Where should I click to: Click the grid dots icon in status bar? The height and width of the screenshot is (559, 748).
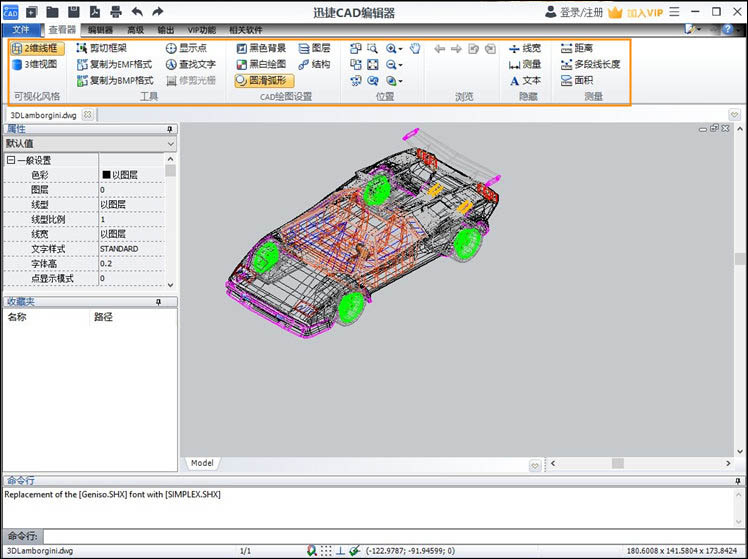326,551
